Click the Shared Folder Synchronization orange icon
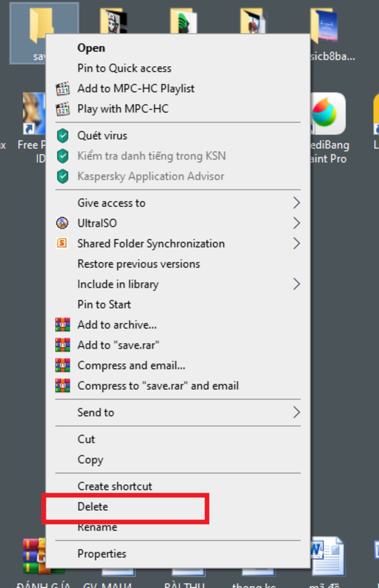Viewport: 379px width, 588px height. tap(62, 243)
